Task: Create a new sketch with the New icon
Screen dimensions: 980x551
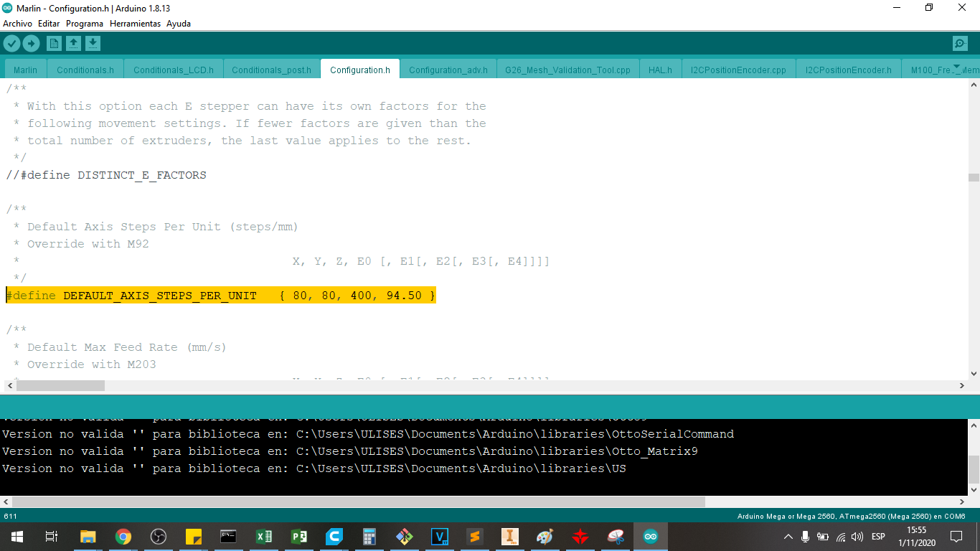Action: click(x=54, y=44)
